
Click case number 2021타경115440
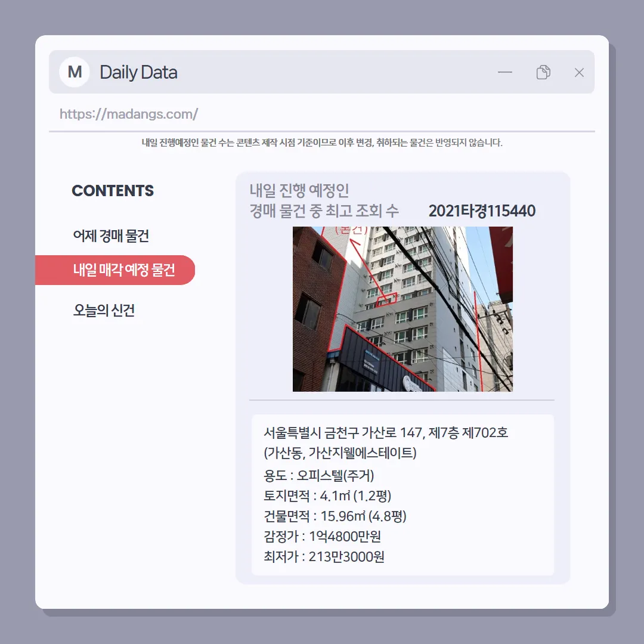[482, 211]
